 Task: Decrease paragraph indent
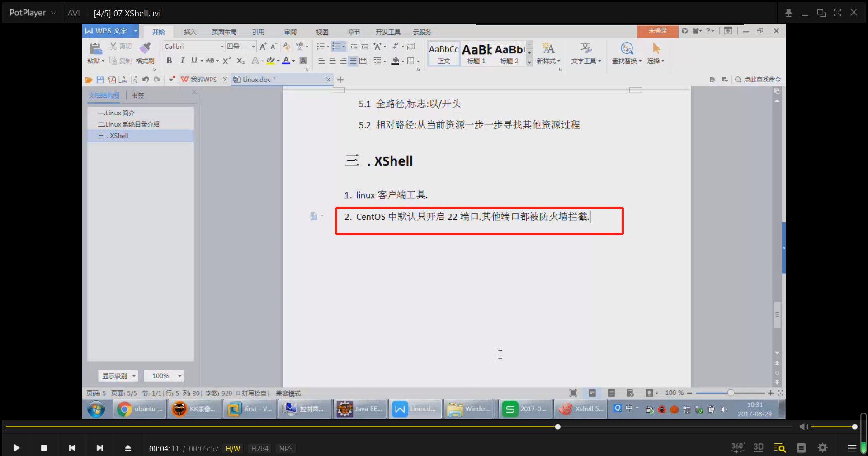pyautogui.click(x=354, y=47)
